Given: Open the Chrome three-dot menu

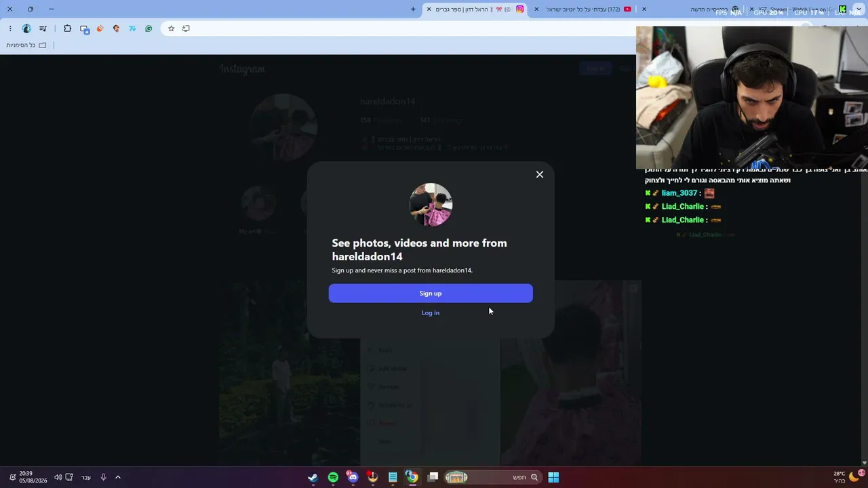Looking at the screenshot, I should 10,28.
